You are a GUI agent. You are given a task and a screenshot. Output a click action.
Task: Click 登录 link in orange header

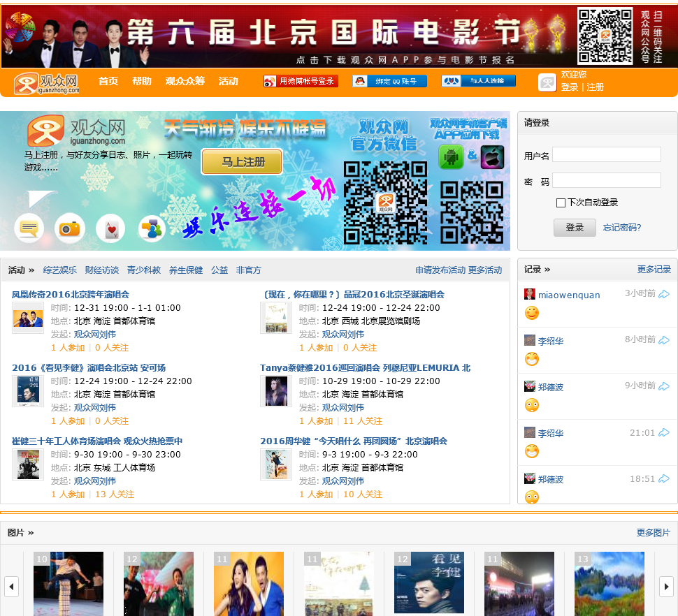coord(569,87)
